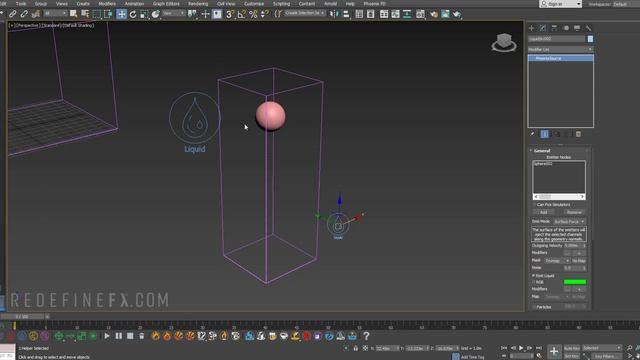The width and height of the screenshot is (640, 360).
Task: Open the selection filter All dropdown
Action: pos(55,14)
